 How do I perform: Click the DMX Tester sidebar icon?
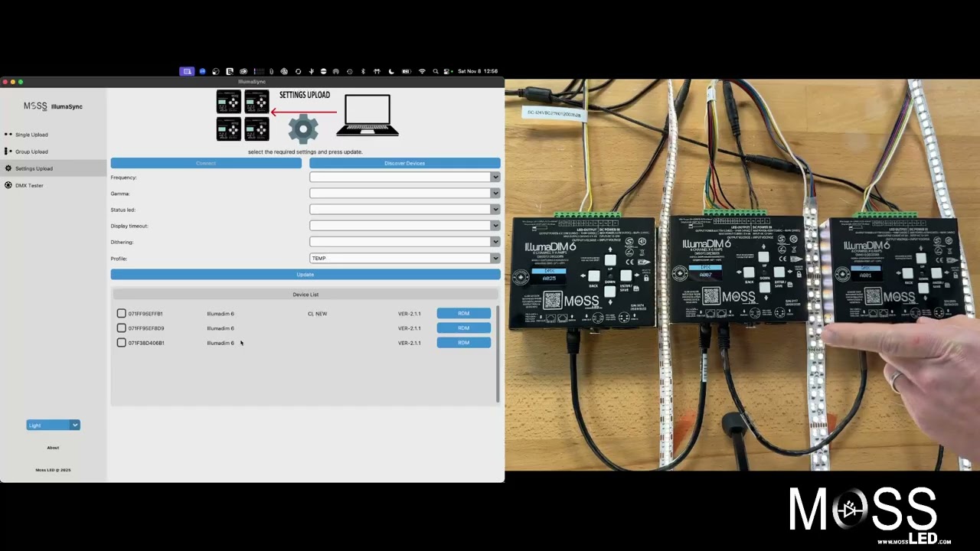pyautogui.click(x=8, y=185)
